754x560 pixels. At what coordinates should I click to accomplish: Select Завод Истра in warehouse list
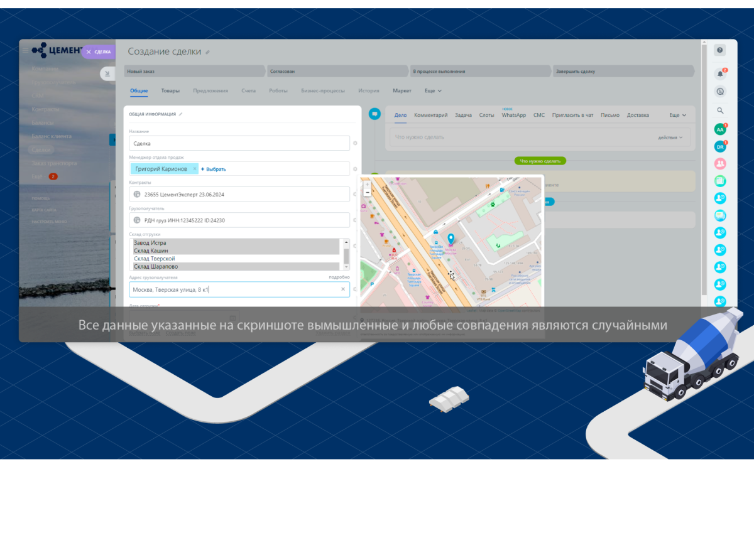237,243
